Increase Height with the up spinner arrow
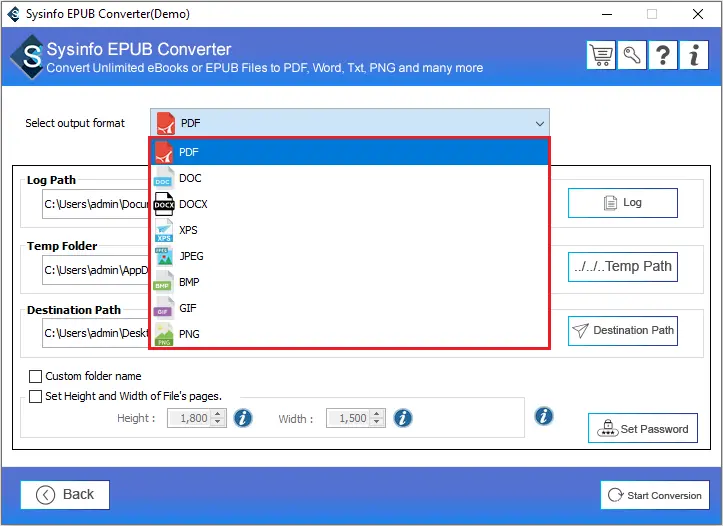 click(x=218, y=414)
